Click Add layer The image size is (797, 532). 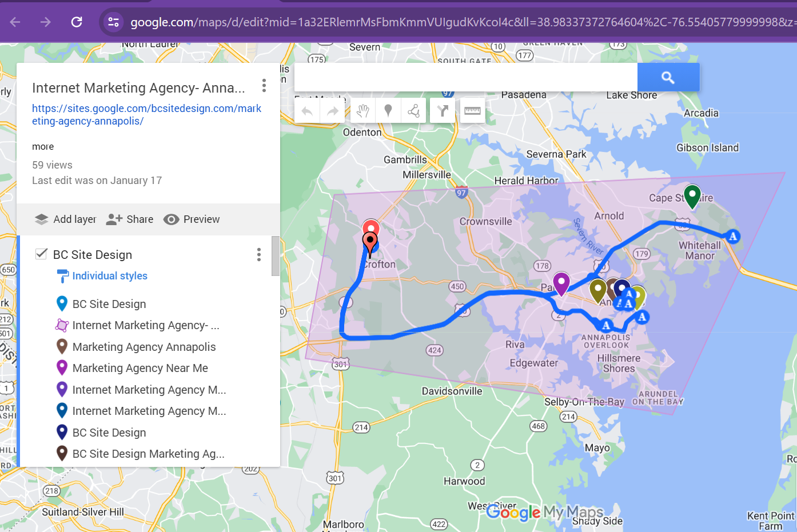pyautogui.click(x=66, y=219)
